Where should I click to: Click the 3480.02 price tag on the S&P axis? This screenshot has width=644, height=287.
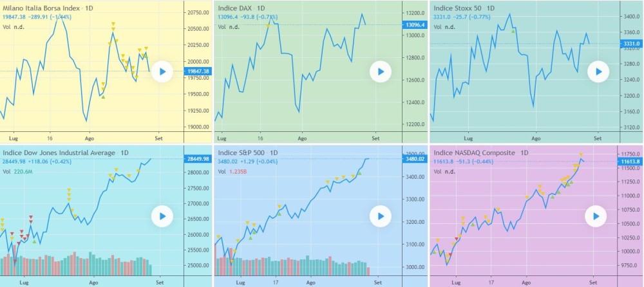[x=414, y=159]
